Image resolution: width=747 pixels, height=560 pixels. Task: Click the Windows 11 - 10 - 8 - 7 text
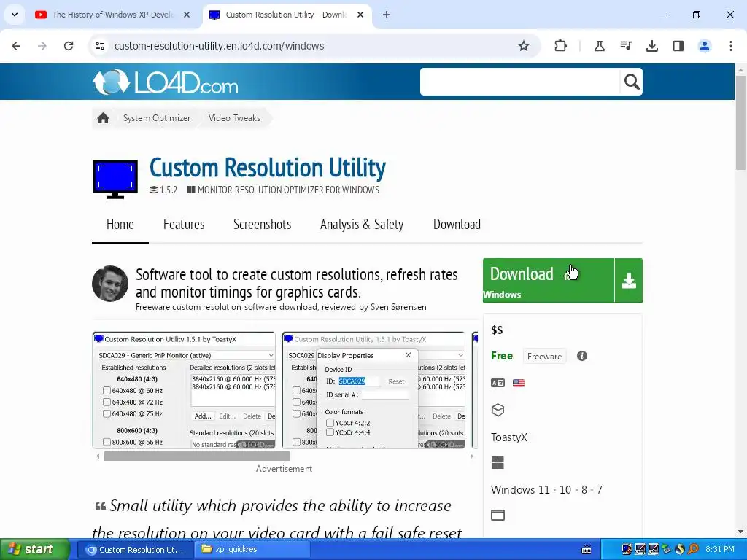[546, 489]
